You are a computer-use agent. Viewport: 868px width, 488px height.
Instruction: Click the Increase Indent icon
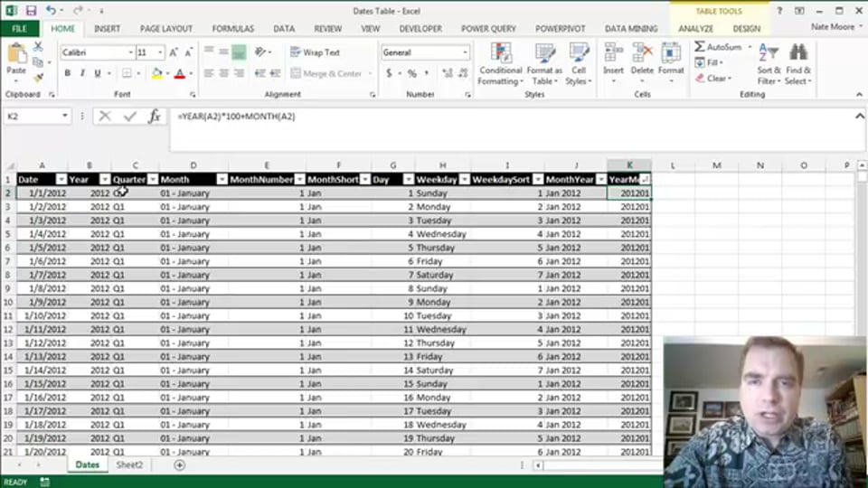(275, 73)
